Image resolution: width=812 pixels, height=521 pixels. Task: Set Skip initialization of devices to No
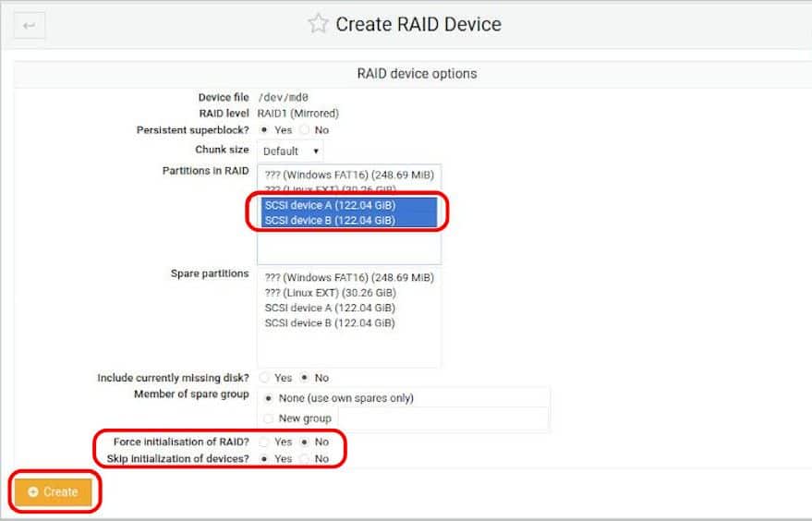pyautogui.click(x=305, y=458)
